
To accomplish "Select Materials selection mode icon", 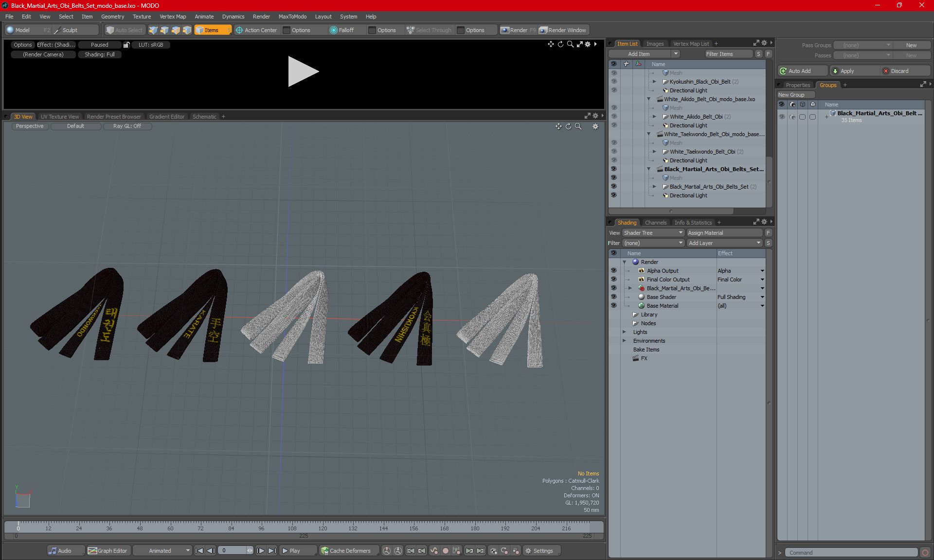I will pos(187,30).
